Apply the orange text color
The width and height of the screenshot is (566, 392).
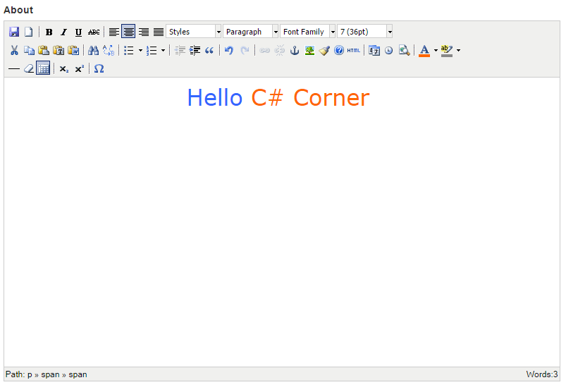[424, 50]
